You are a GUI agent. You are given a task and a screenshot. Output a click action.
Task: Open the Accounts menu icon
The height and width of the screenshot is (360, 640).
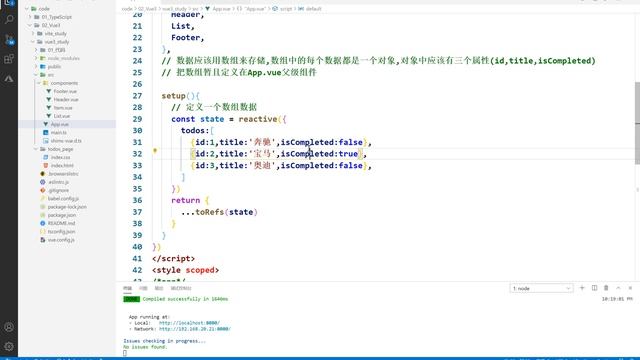click(x=9, y=327)
